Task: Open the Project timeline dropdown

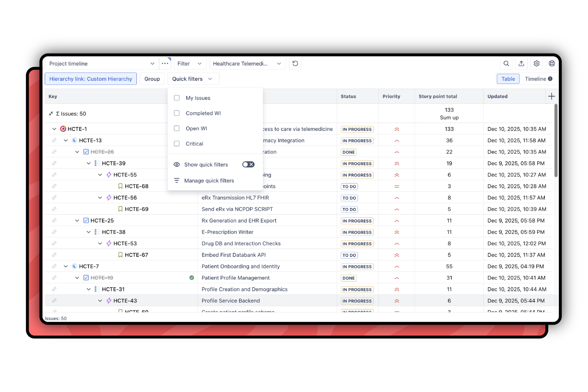Action: coord(102,63)
